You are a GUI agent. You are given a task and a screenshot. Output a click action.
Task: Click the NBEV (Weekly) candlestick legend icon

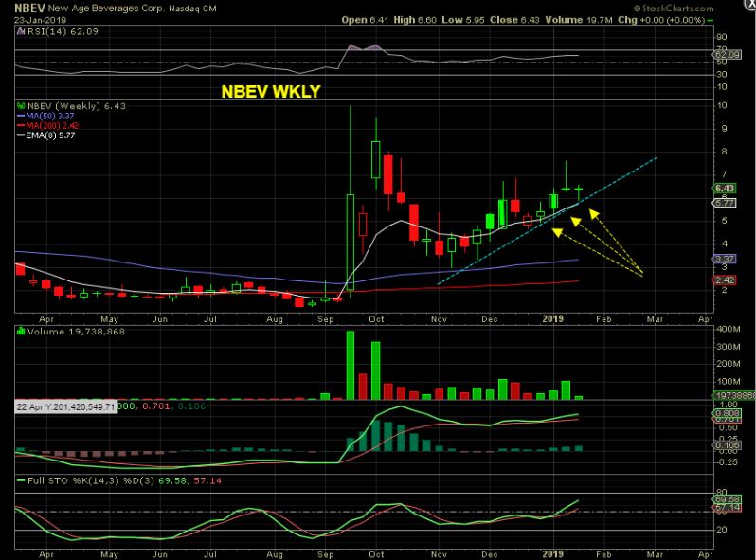tap(21, 105)
